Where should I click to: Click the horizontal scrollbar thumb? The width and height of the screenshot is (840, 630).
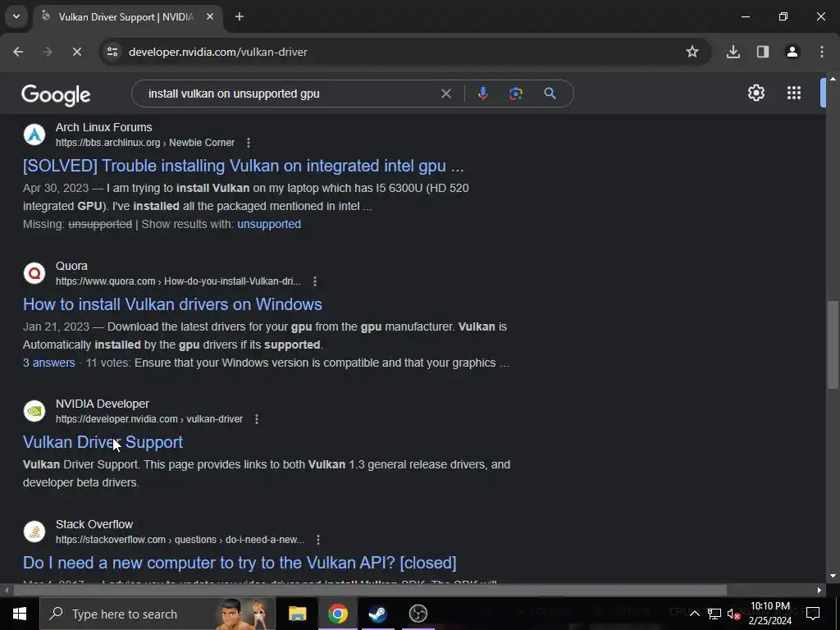tap(370, 591)
